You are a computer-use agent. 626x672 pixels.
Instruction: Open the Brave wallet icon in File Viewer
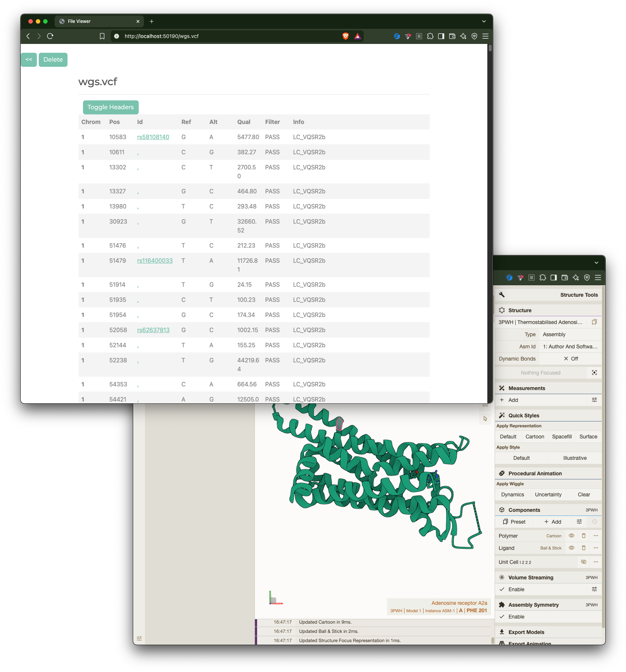coord(452,36)
